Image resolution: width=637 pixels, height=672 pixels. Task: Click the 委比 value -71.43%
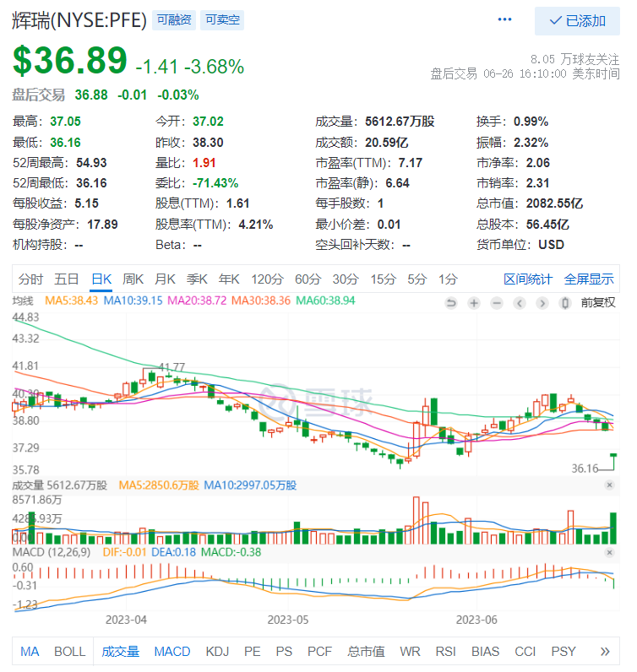(x=215, y=183)
